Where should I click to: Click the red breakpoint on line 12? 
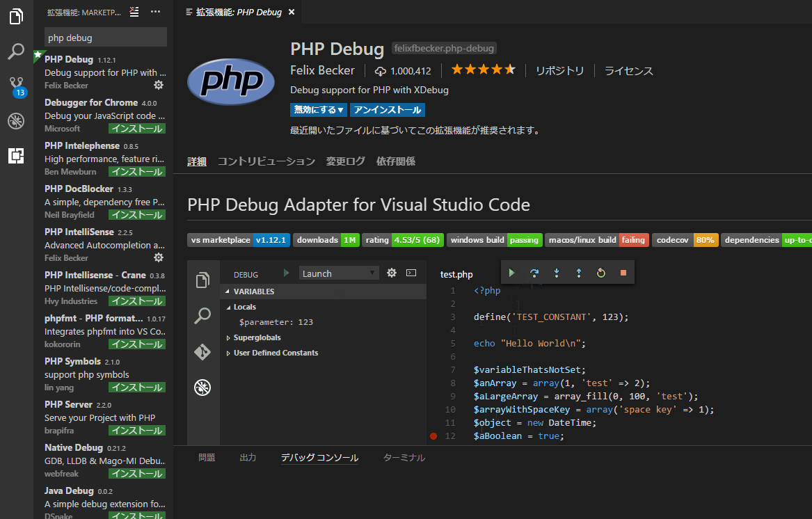click(433, 436)
